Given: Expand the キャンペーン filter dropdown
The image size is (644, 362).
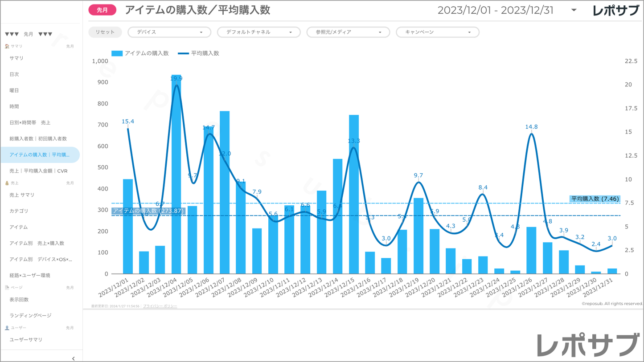Looking at the screenshot, I should (x=437, y=32).
